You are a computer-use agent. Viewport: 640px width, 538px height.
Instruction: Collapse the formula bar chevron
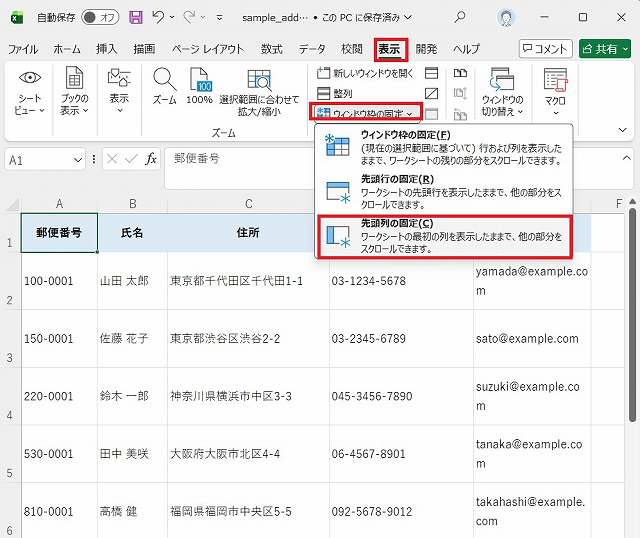(626, 158)
